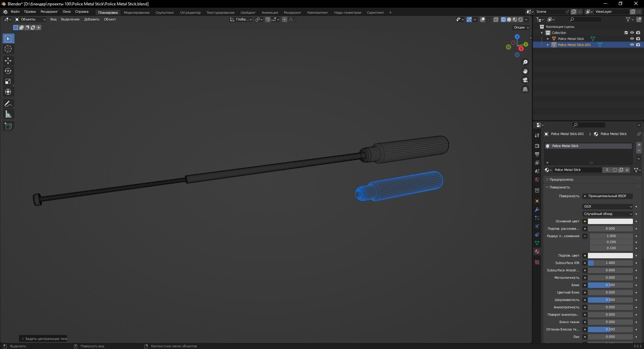Switch to material preview shading
The image size is (644, 349).
(515, 19)
